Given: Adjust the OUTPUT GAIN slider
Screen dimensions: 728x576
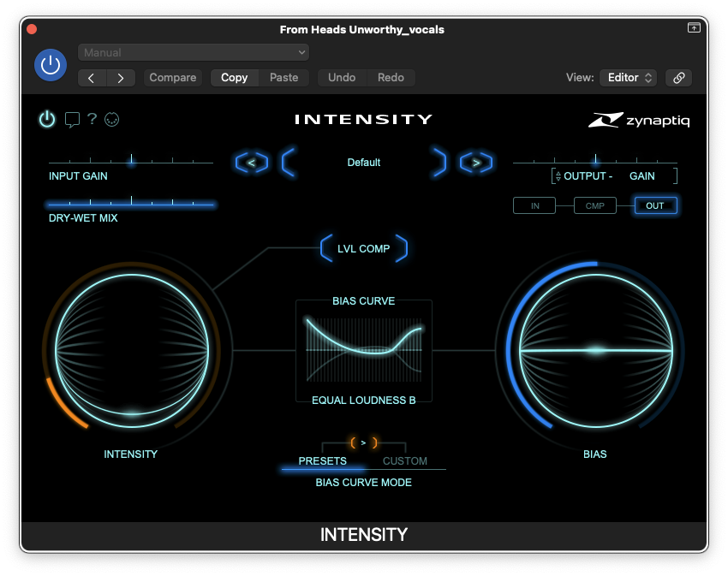Looking at the screenshot, I should coord(595,161).
